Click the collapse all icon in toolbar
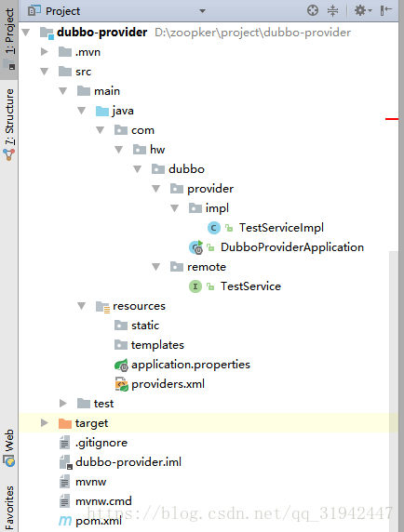The image size is (404, 532). (332, 10)
